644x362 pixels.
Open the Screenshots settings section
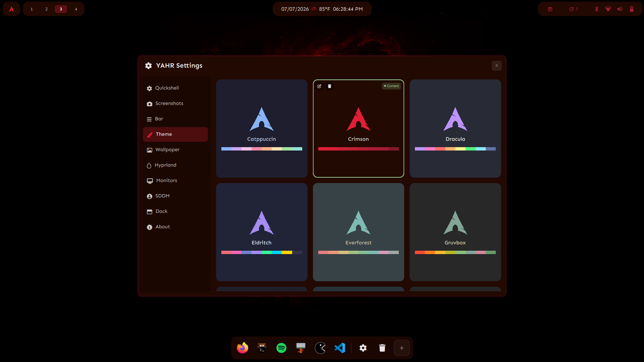[175, 103]
